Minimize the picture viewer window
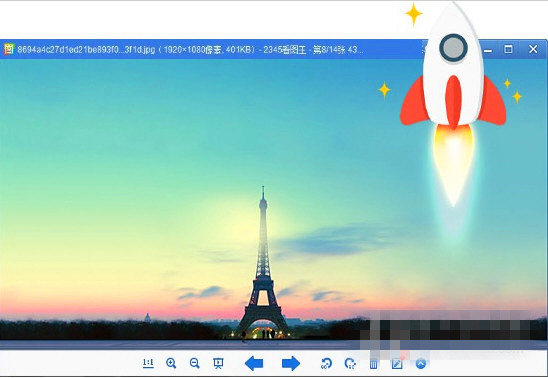The width and height of the screenshot is (548, 378). [488, 50]
